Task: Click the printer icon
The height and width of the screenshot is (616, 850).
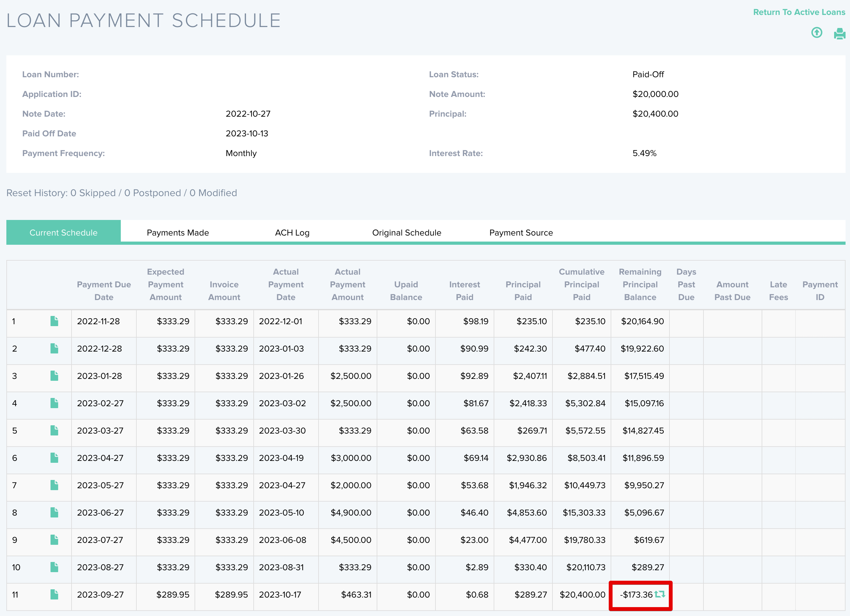Action: tap(840, 33)
